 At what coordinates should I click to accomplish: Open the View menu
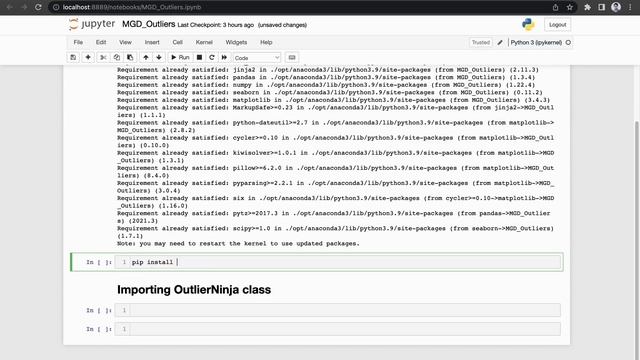(x=125, y=42)
